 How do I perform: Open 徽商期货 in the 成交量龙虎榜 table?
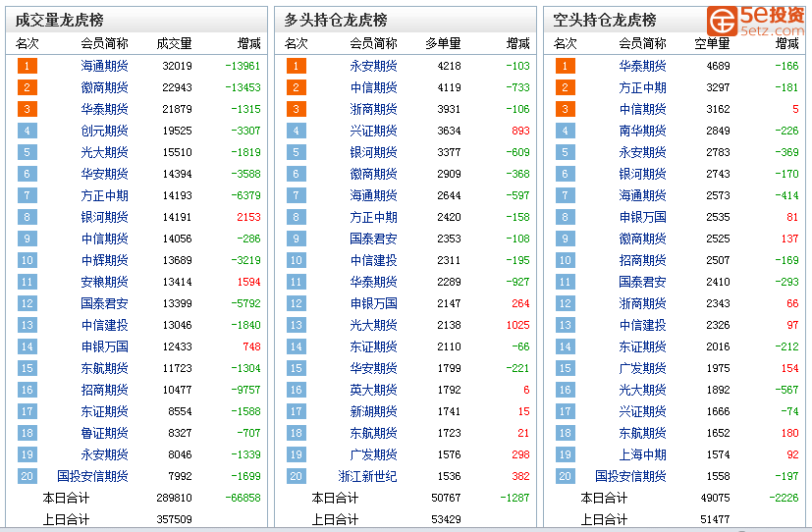tap(104, 87)
